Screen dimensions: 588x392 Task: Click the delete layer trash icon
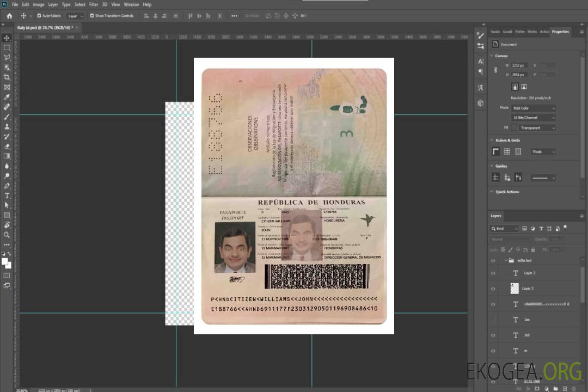pyautogui.click(x=574, y=389)
